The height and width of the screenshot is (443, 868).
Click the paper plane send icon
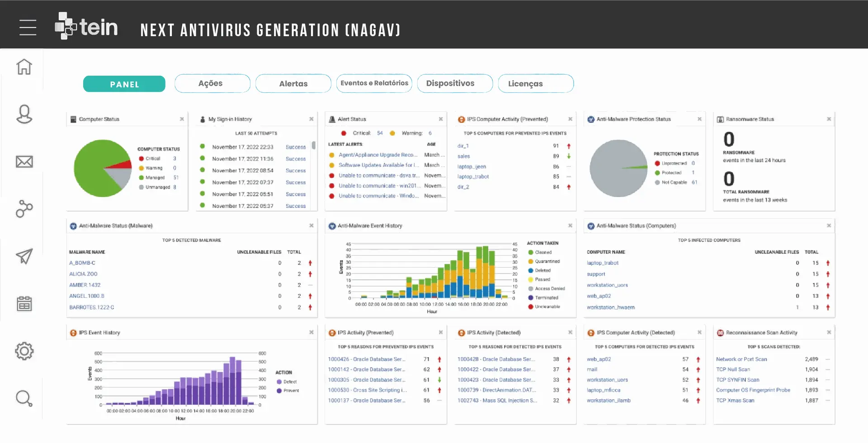coord(24,256)
